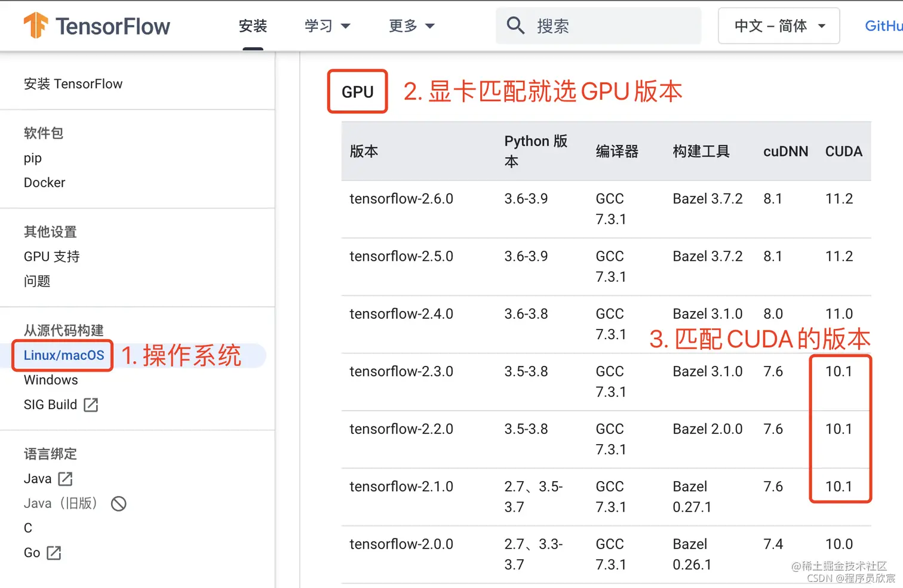The image size is (903, 588).
Task: Open the GitHub link
Action: [x=883, y=26]
